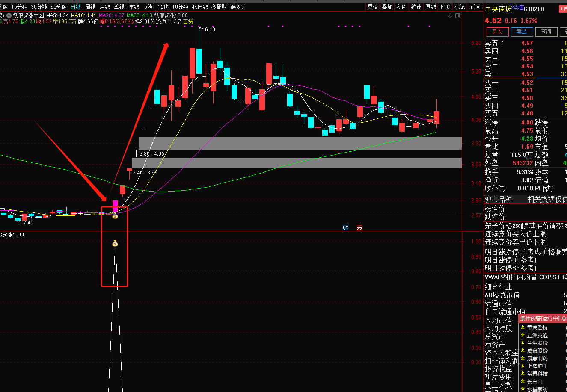Viewport: 567px width, 392px height.
Task: Click the diamond icon above the chart
Action: 450,16
